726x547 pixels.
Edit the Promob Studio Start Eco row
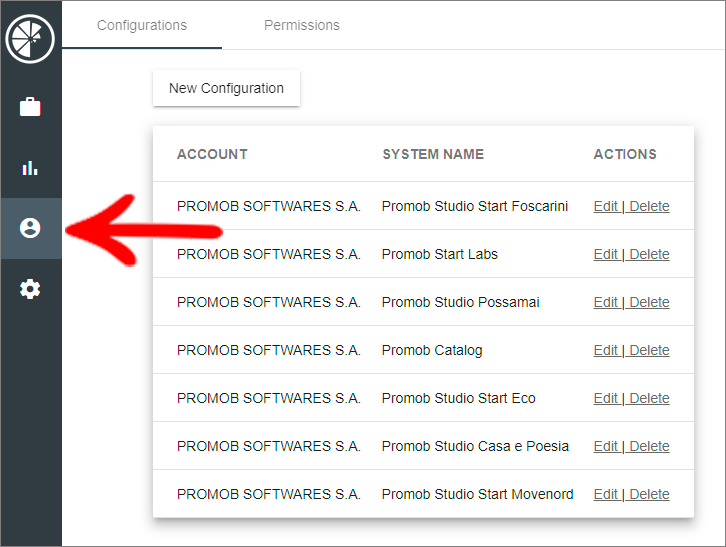click(606, 398)
